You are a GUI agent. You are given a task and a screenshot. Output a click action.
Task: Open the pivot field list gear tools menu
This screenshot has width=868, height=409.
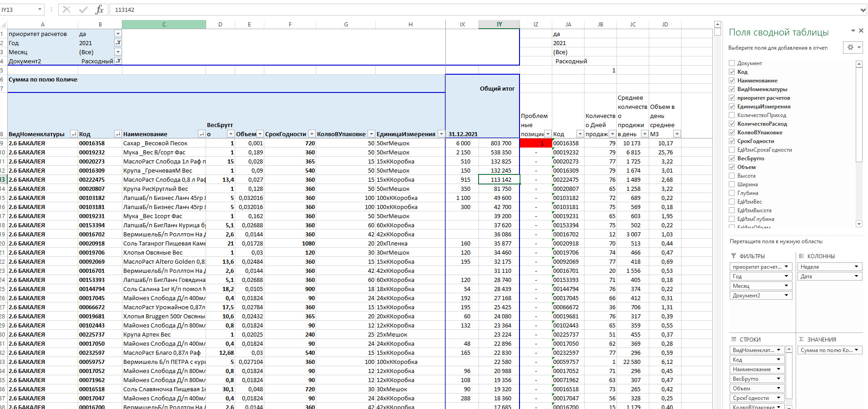[x=852, y=47]
